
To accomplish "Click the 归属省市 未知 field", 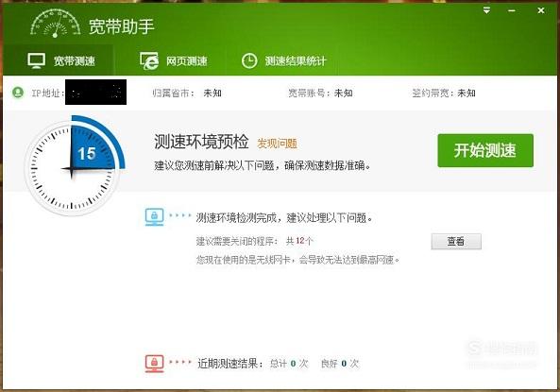I will coord(187,93).
